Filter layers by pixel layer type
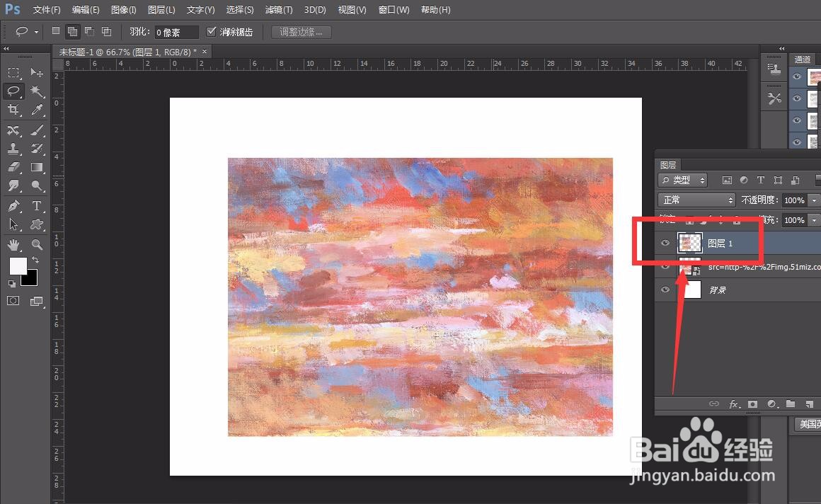 tap(727, 181)
